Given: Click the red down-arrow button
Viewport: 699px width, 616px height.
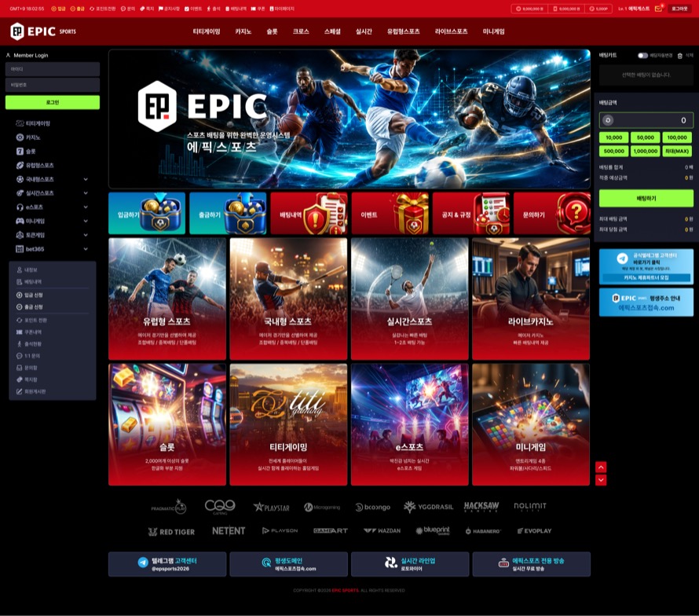Looking at the screenshot, I should click(x=601, y=480).
